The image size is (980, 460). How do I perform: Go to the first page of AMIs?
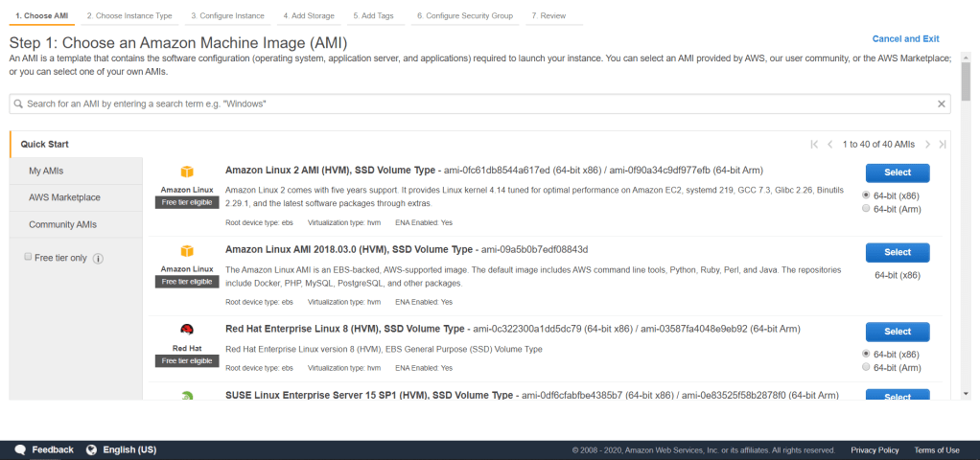tap(814, 145)
